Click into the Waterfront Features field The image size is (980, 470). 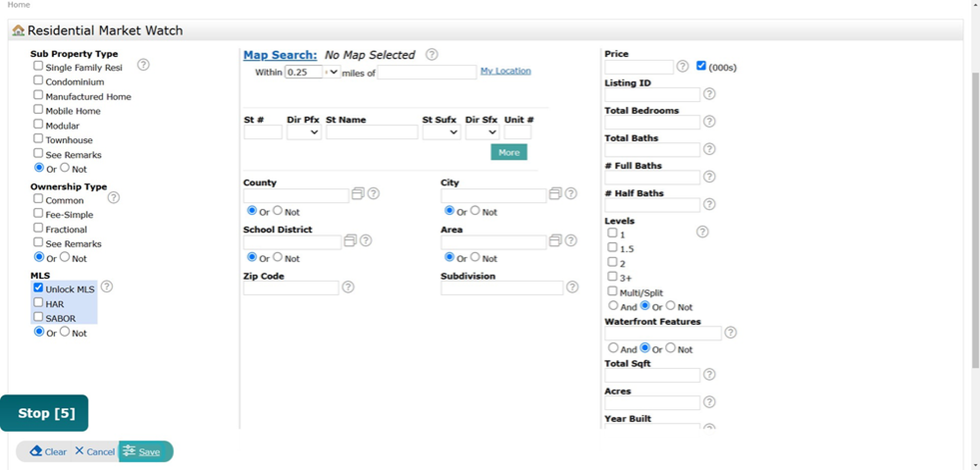(663, 333)
